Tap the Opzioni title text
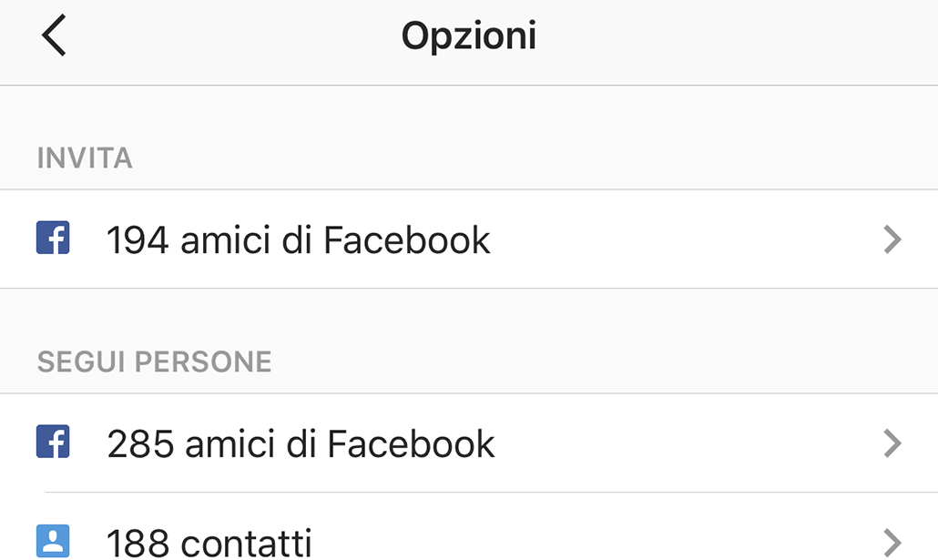 (469, 36)
